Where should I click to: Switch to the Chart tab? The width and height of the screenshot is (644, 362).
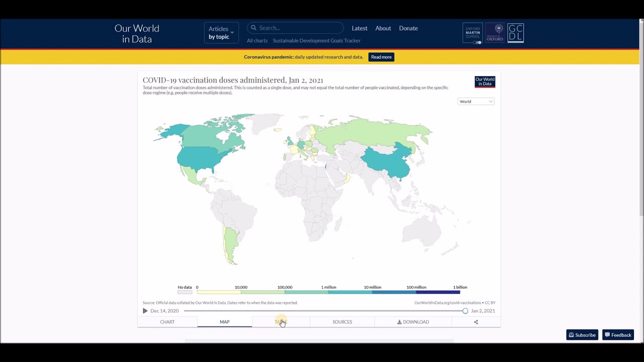tap(167, 322)
